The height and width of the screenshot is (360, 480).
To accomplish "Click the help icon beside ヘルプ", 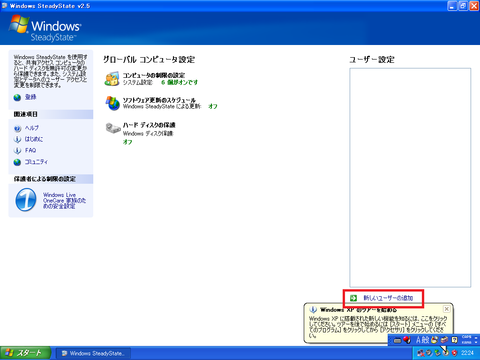I will pos(17,128).
